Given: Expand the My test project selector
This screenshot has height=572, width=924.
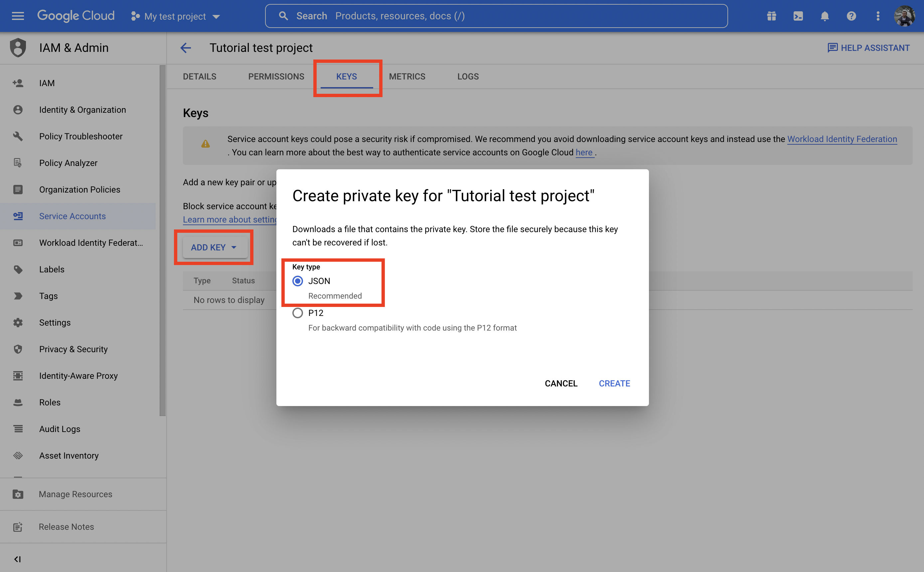Looking at the screenshot, I should (x=176, y=16).
